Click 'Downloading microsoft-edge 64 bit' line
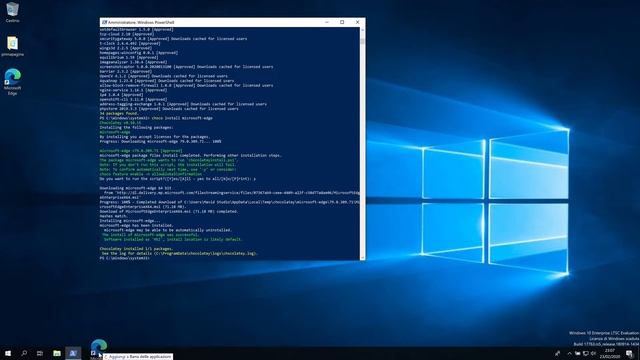640x360 pixels. pos(136,188)
